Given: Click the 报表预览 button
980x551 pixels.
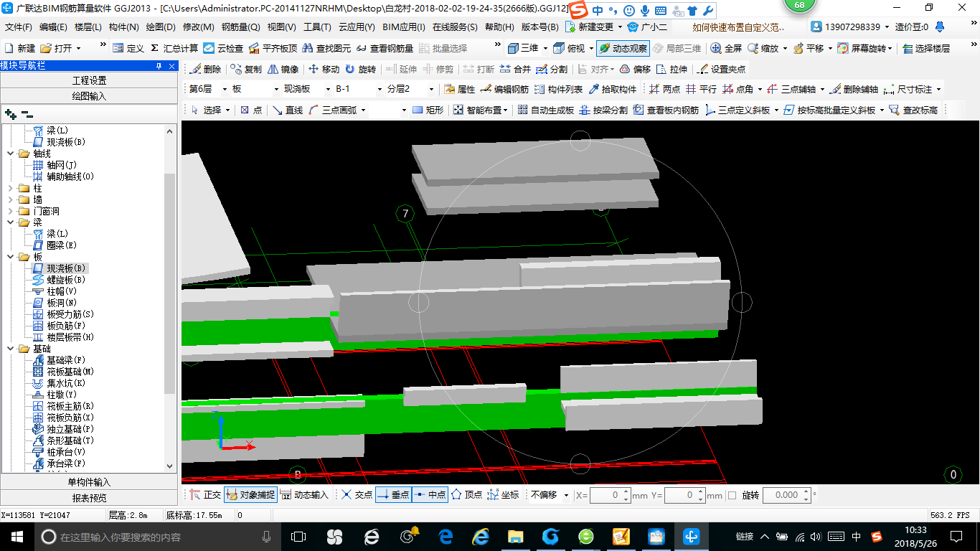Looking at the screenshot, I should click(89, 498).
